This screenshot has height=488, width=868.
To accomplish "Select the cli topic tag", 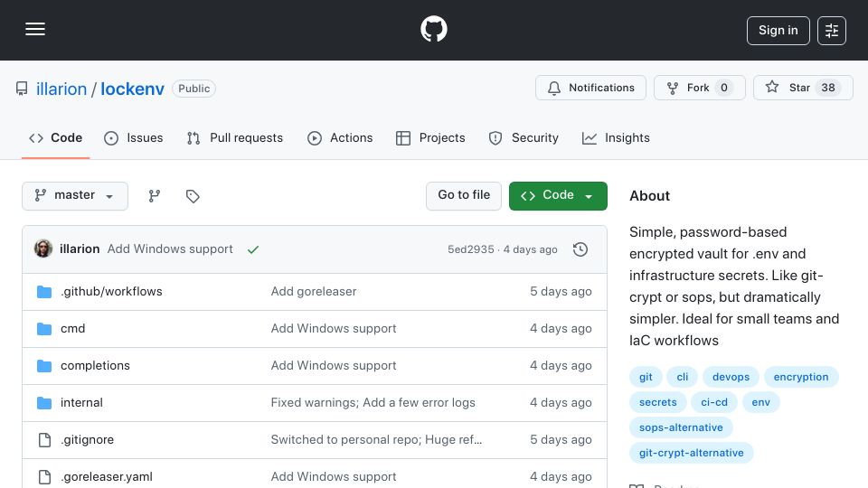I will pyautogui.click(x=682, y=377).
